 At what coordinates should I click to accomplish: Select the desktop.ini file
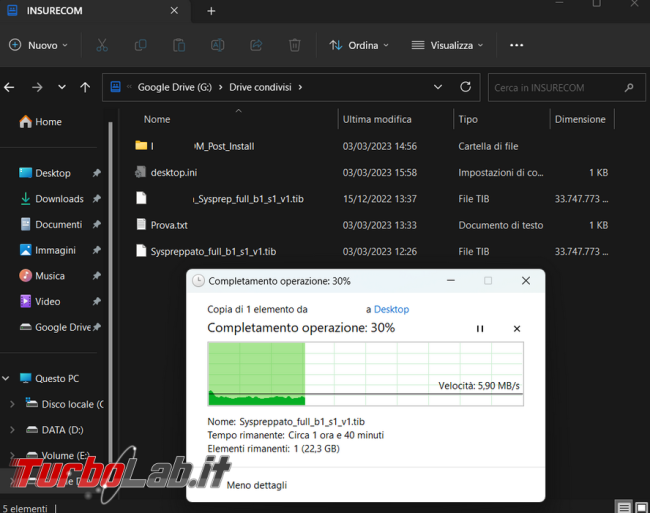(371, 173)
